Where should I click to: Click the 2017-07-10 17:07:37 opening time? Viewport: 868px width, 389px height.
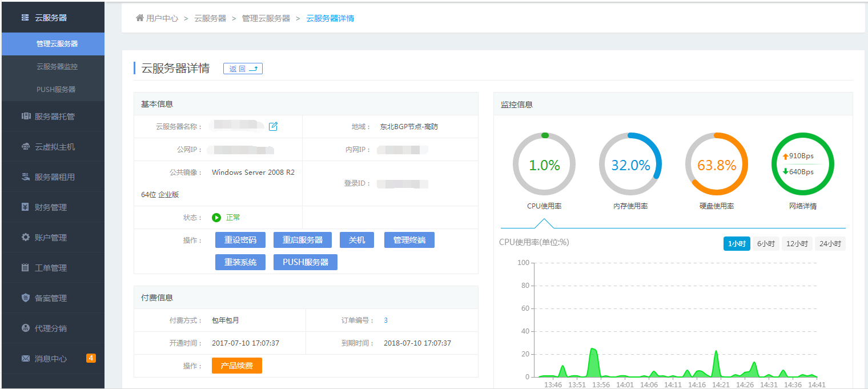[246, 343]
